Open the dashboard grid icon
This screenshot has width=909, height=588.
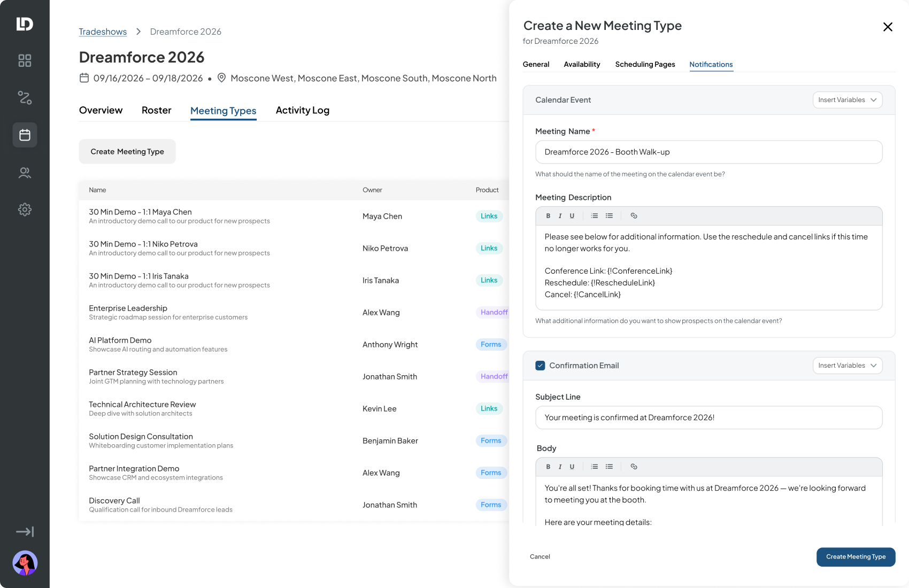point(25,60)
